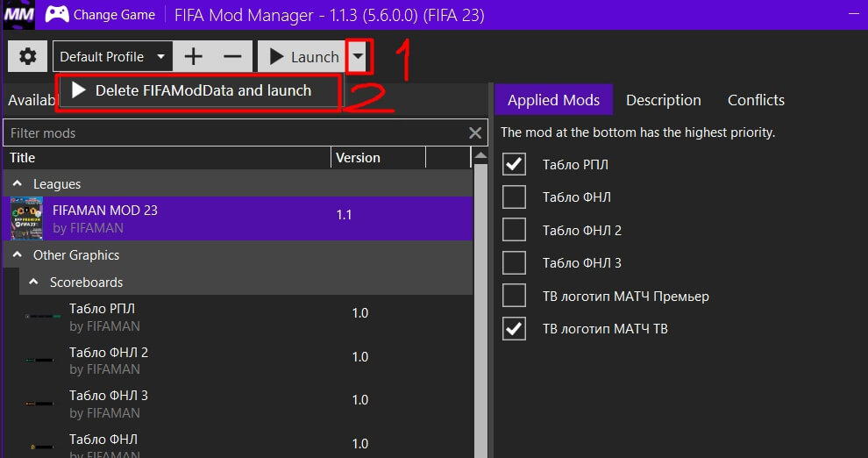Sort mods by Title column header
Viewport: 868px width, 458px height.
click(x=167, y=158)
